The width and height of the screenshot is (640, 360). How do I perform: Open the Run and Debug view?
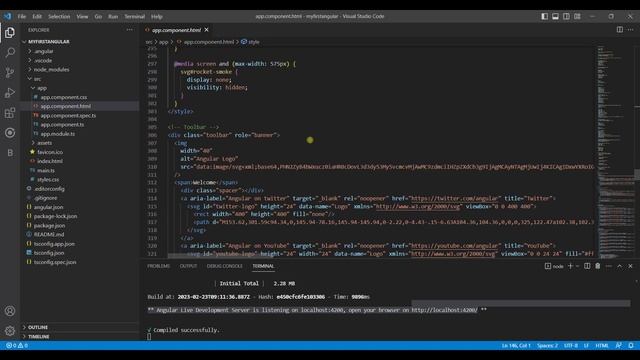click(10, 93)
